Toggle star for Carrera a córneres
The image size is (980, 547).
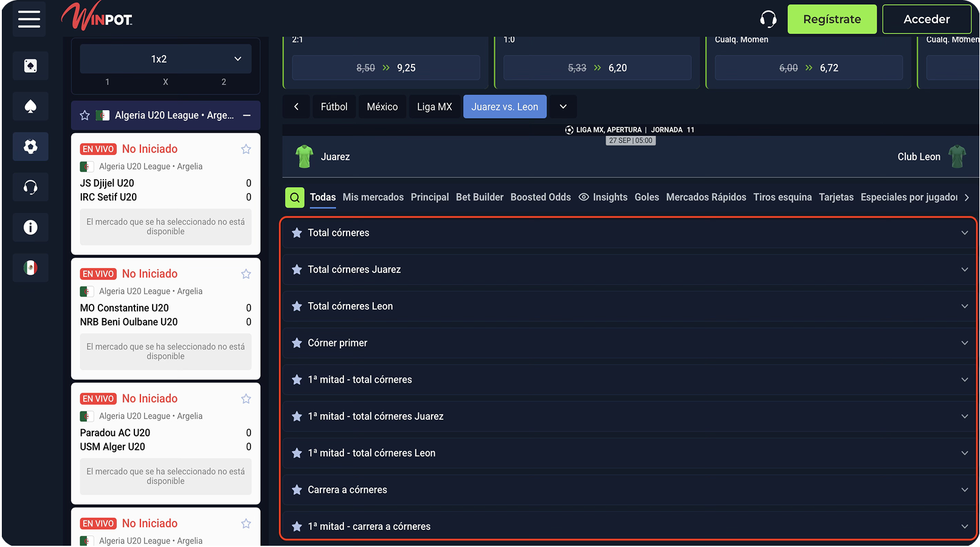297,490
